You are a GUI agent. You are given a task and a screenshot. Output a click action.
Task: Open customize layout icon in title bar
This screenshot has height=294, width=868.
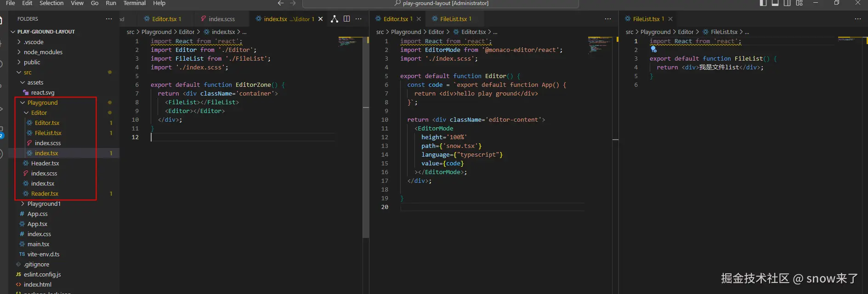coord(799,3)
